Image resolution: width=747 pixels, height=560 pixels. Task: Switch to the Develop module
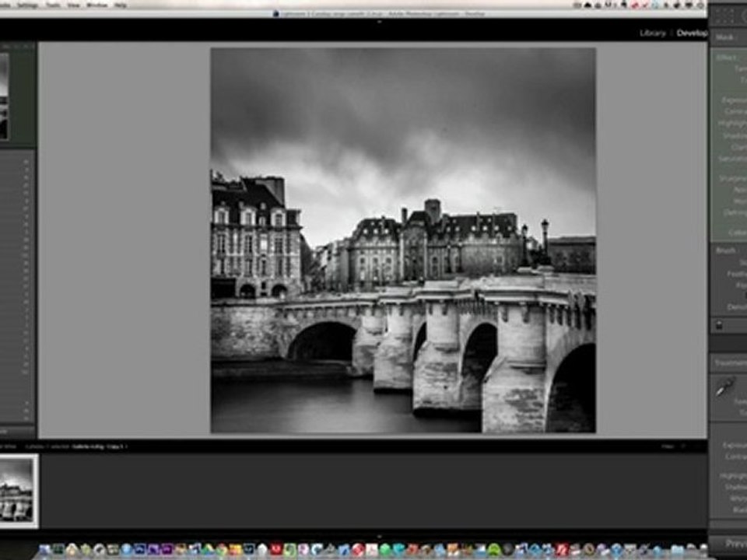[x=692, y=33]
